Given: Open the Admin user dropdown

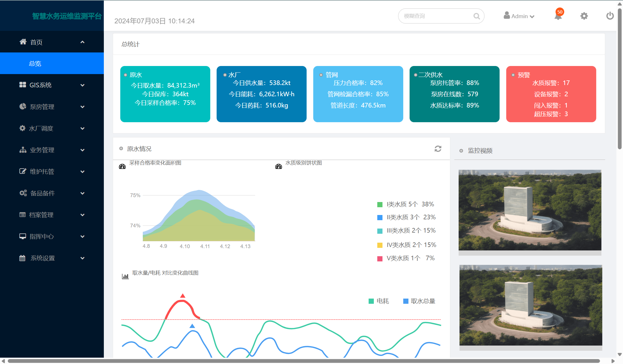Looking at the screenshot, I should (x=519, y=16).
